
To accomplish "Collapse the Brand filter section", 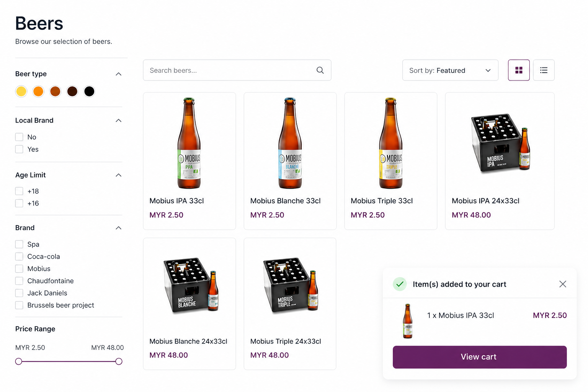I will (x=119, y=228).
